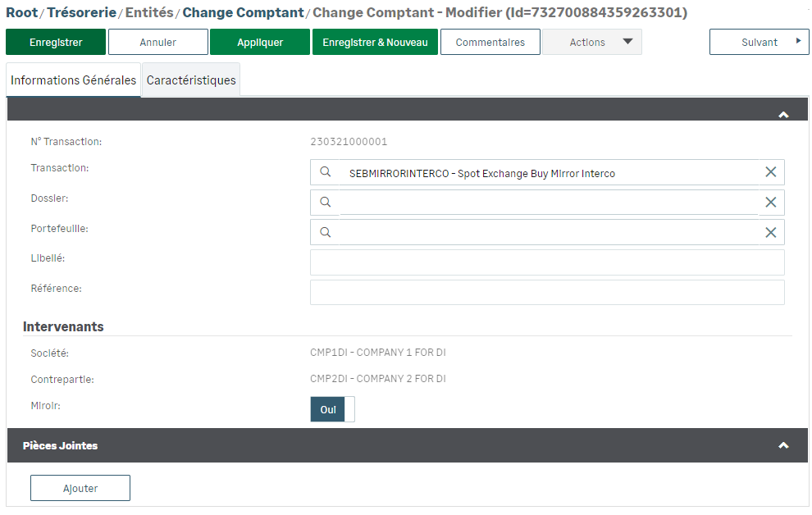Clear the Portefeuille field with X icon
Viewport: 812px width, 515px height.
(x=770, y=232)
